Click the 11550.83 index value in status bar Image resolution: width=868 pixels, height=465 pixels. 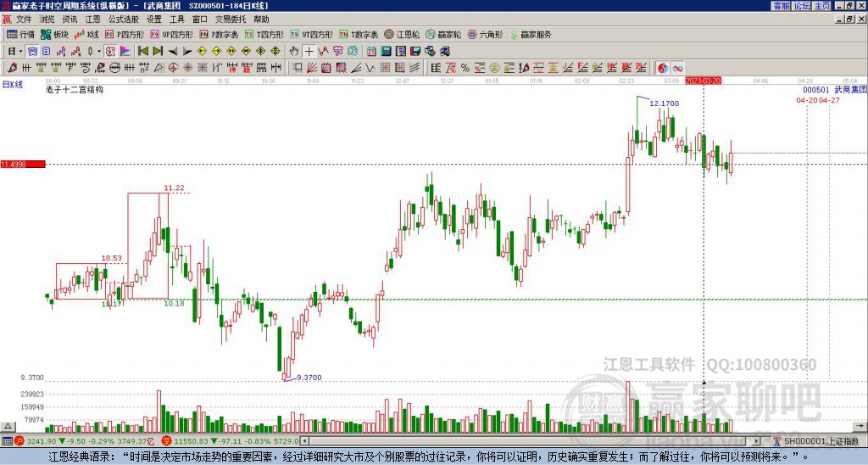pos(191,441)
